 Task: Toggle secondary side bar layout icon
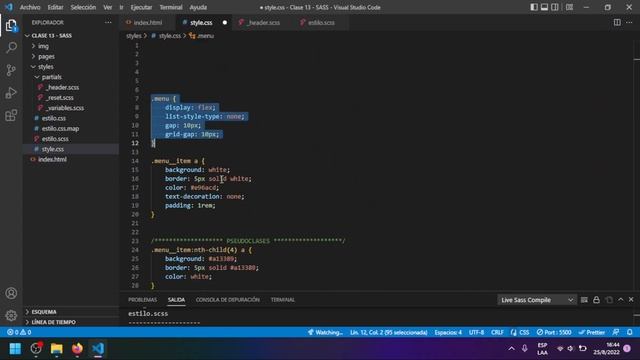(x=555, y=7)
